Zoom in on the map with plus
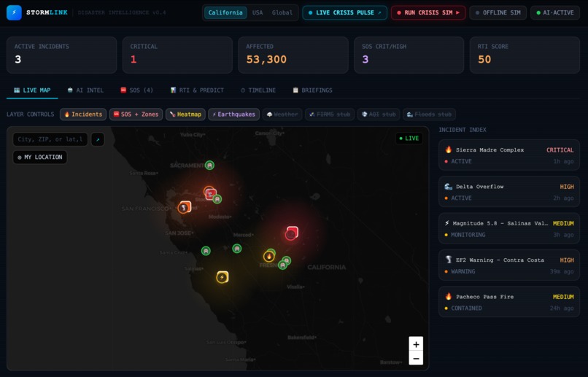Image resolution: width=588 pixels, height=377 pixels. (416, 344)
